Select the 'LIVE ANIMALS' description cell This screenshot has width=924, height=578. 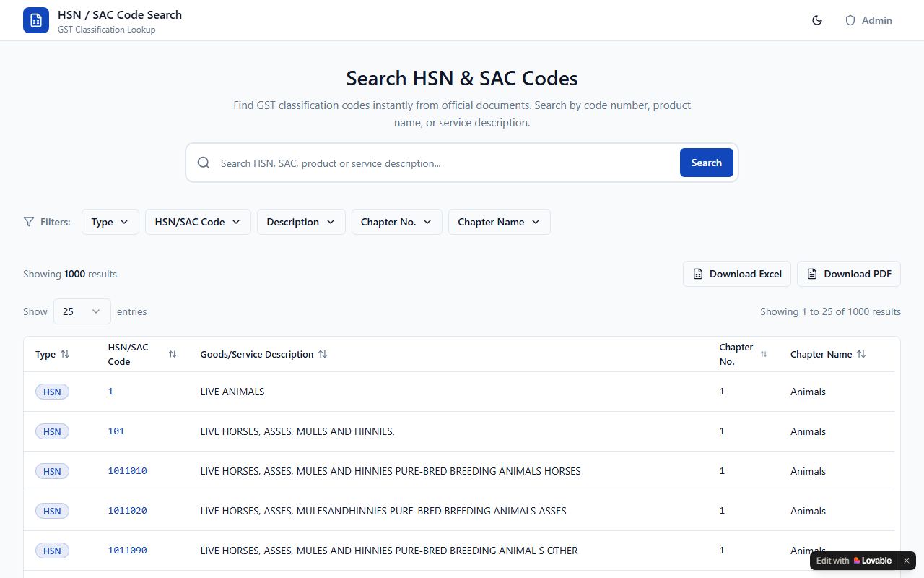pyautogui.click(x=232, y=392)
